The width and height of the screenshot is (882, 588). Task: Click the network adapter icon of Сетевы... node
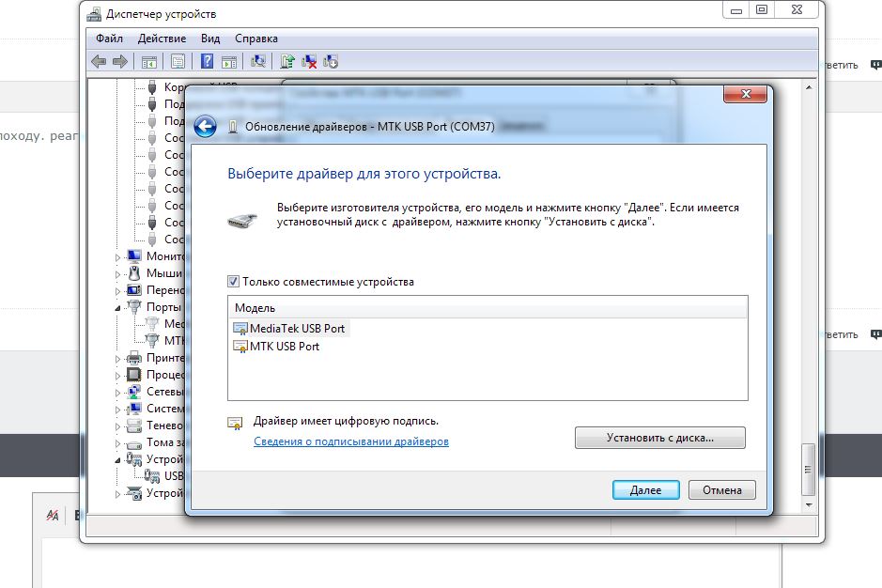[x=134, y=391]
